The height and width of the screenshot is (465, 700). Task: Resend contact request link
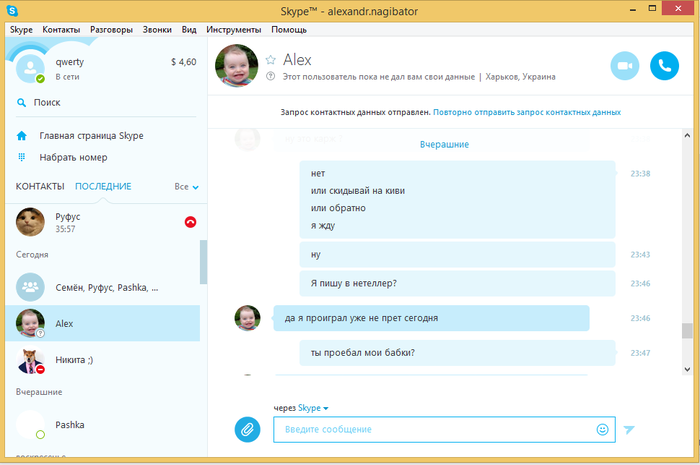tap(527, 112)
